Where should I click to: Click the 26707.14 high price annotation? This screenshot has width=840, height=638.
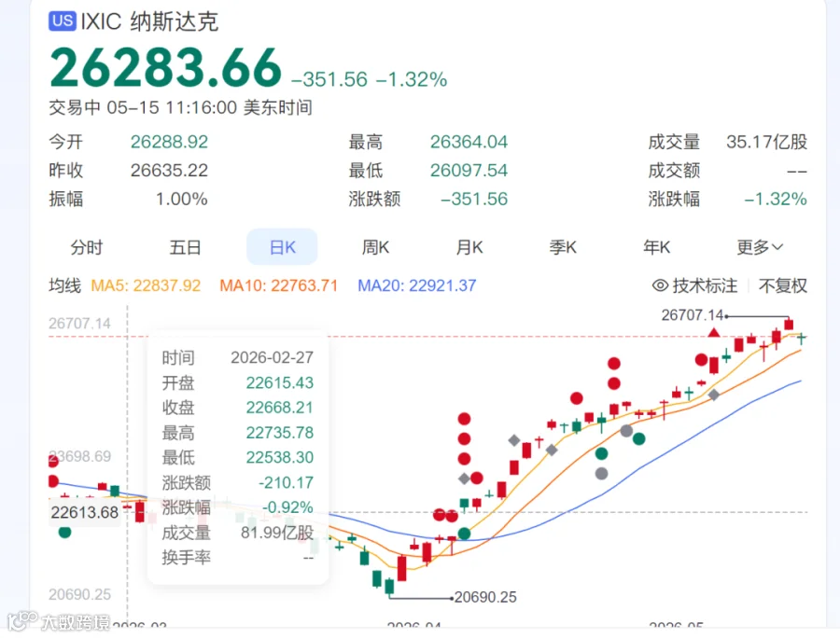[x=693, y=314]
